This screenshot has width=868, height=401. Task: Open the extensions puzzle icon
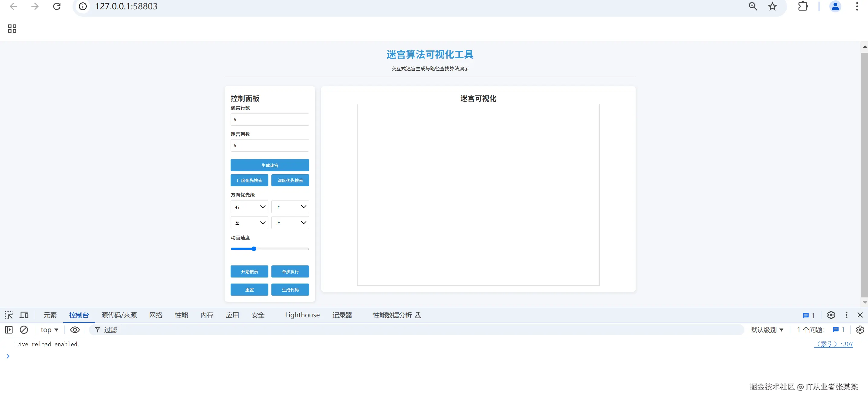(x=803, y=6)
